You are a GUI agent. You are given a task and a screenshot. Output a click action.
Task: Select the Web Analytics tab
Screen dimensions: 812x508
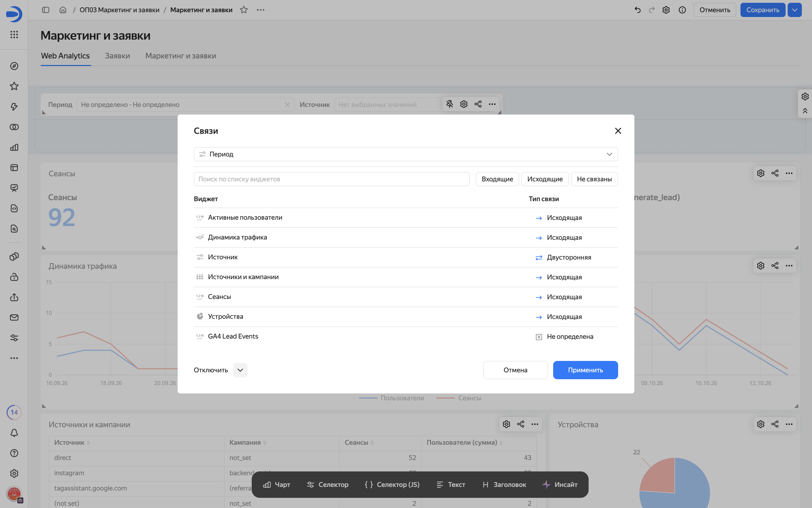tap(65, 56)
